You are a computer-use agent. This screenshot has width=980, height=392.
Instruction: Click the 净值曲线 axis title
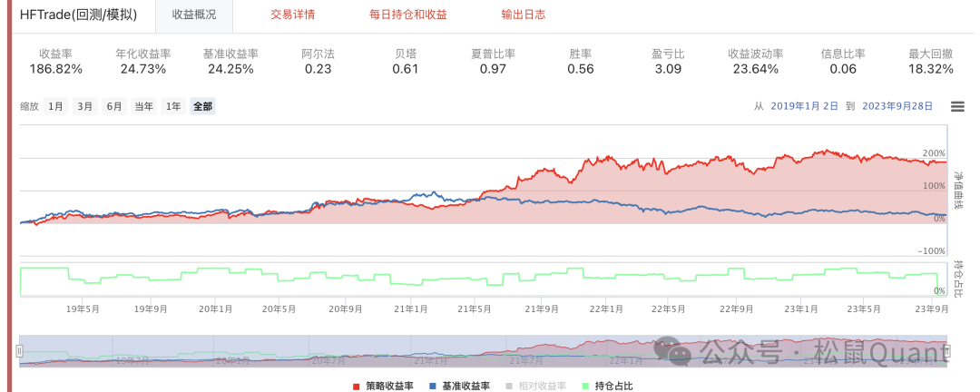(x=959, y=191)
